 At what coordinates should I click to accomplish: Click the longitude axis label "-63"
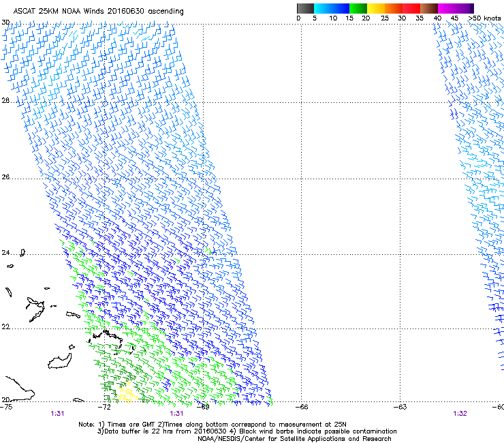[400, 407]
